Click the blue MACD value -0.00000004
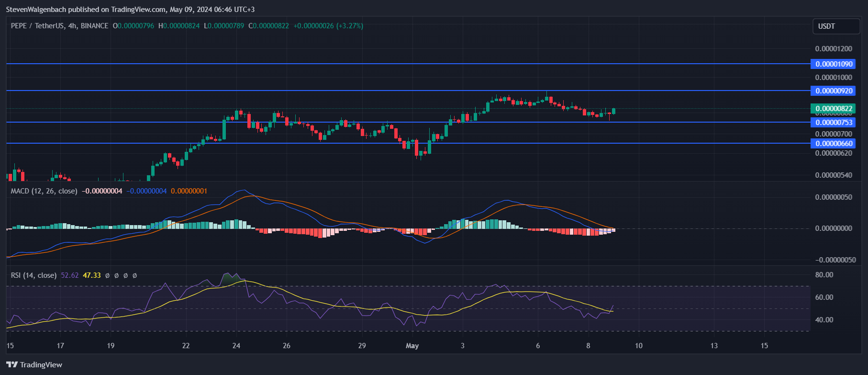This screenshot has width=868, height=375. [x=146, y=191]
